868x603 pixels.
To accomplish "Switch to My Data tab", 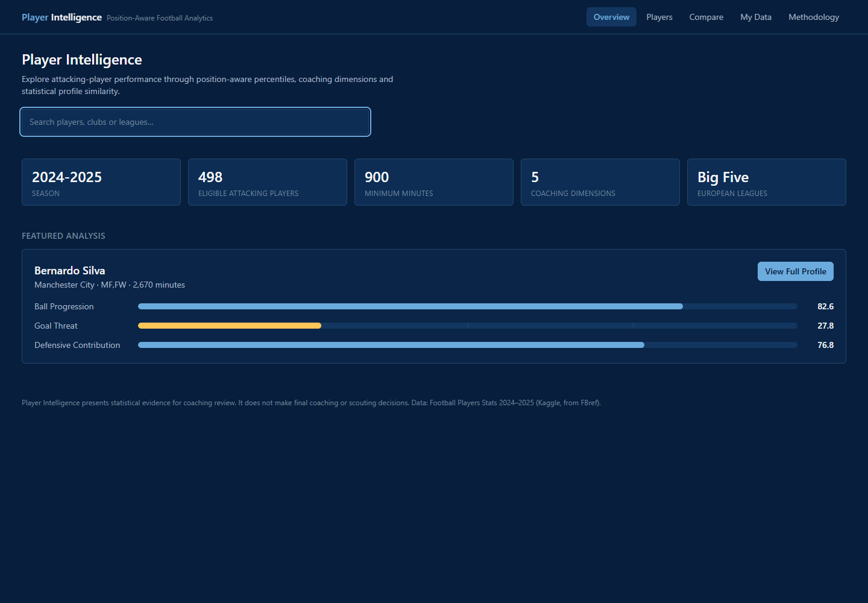I will tap(756, 17).
